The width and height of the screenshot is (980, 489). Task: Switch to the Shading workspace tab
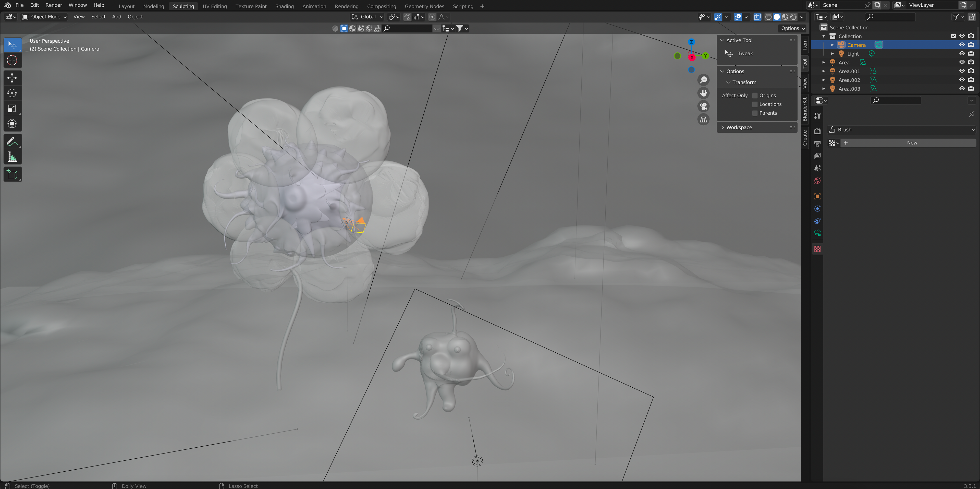tap(284, 6)
